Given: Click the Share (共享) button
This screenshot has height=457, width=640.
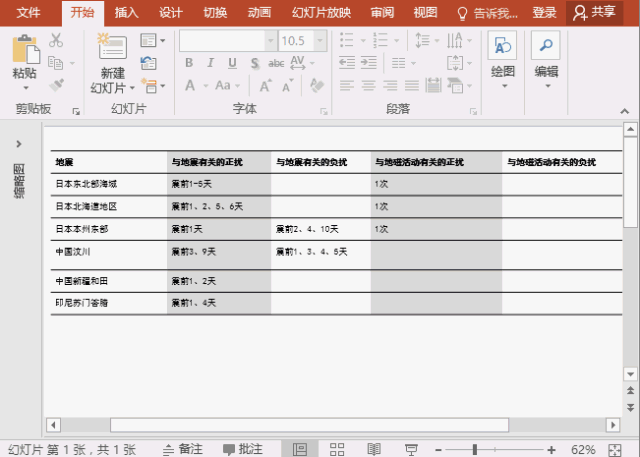Looking at the screenshot, I should click(594, 12).
